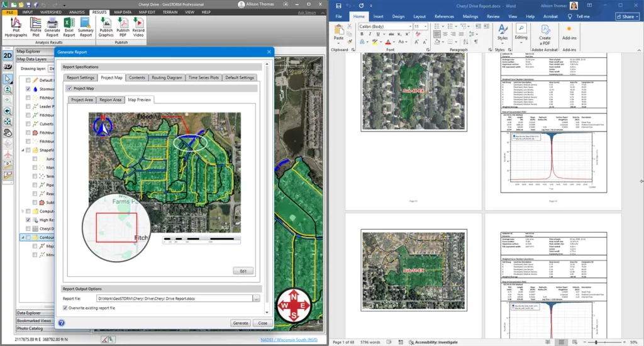Check the Leader layer checkbox

[28, 106]
